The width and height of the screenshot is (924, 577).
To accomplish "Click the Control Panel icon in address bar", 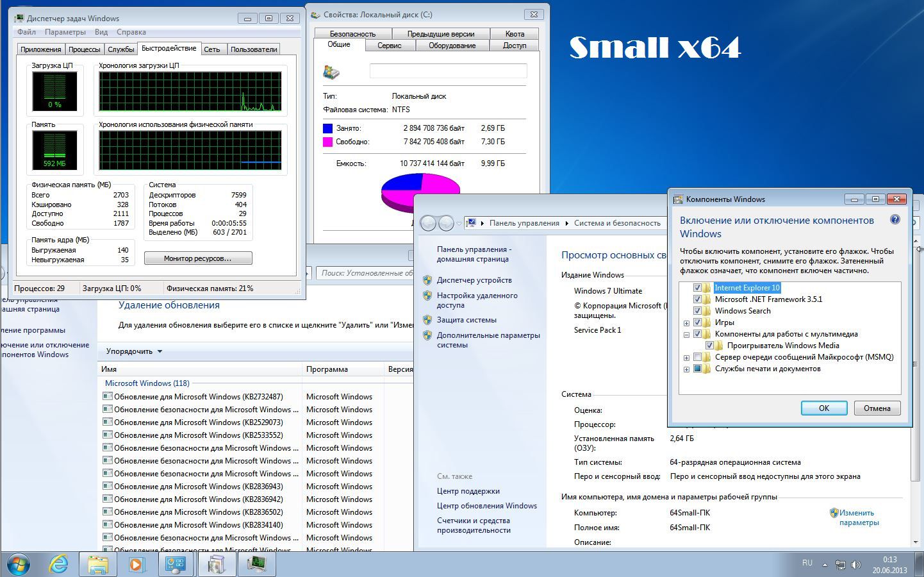I will click(x=472, y=223).
